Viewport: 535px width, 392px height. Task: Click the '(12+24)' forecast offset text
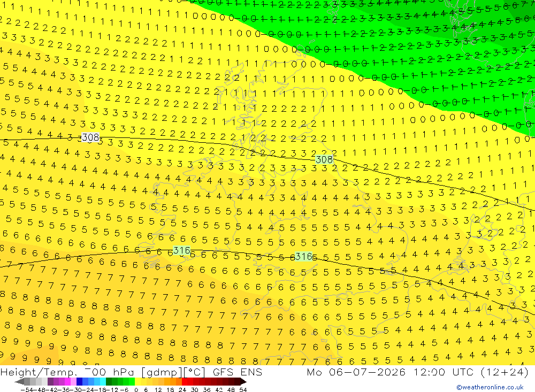(x=505, y=372)
